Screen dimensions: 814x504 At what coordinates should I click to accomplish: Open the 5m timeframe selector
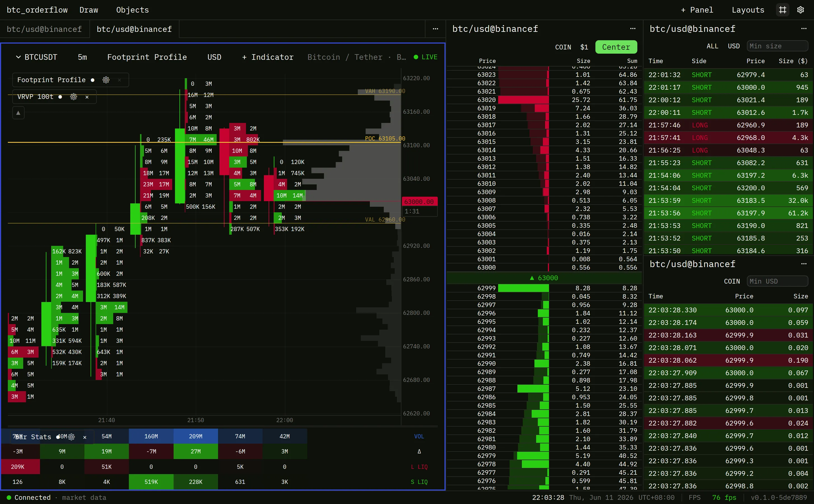(x=82, y=57)
